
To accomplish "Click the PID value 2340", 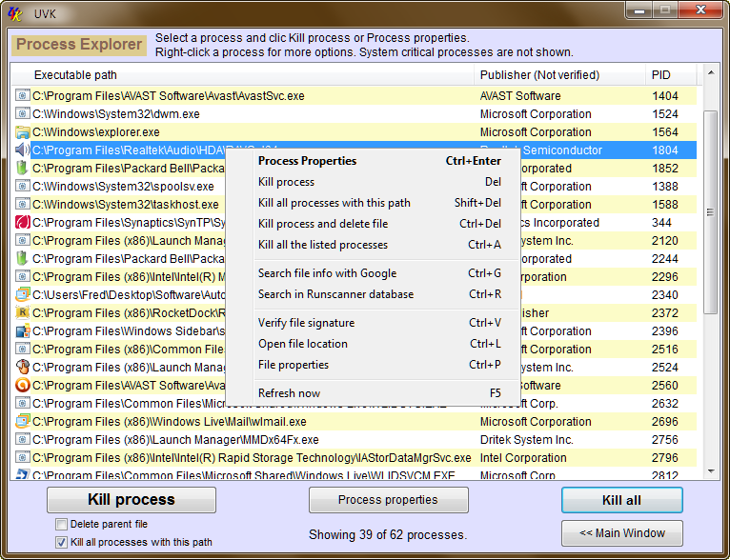I will [665, 295].
